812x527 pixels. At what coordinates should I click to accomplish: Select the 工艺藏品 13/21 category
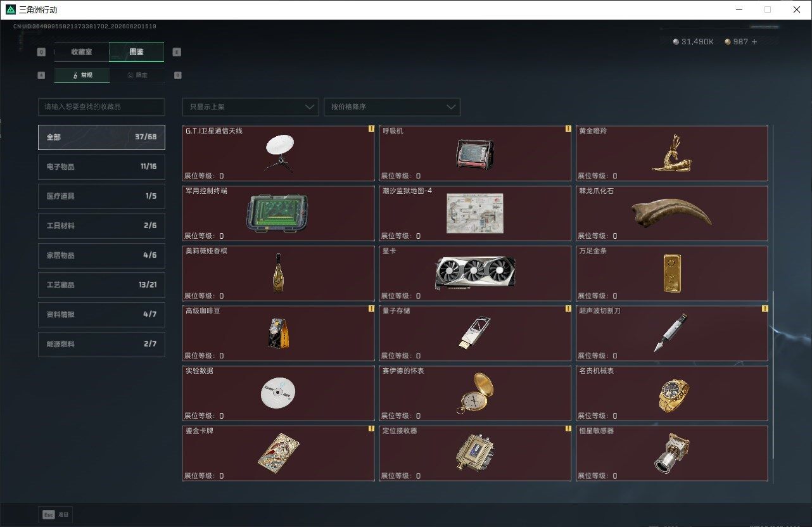[x=101, y=285]
